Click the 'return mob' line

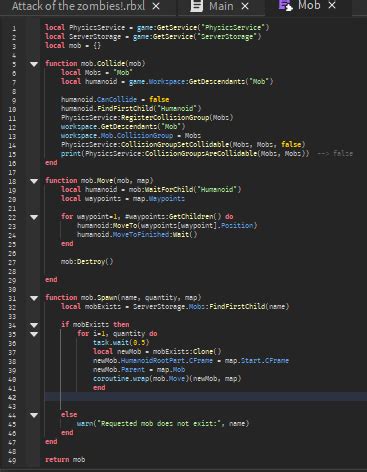tap(65, 460)
